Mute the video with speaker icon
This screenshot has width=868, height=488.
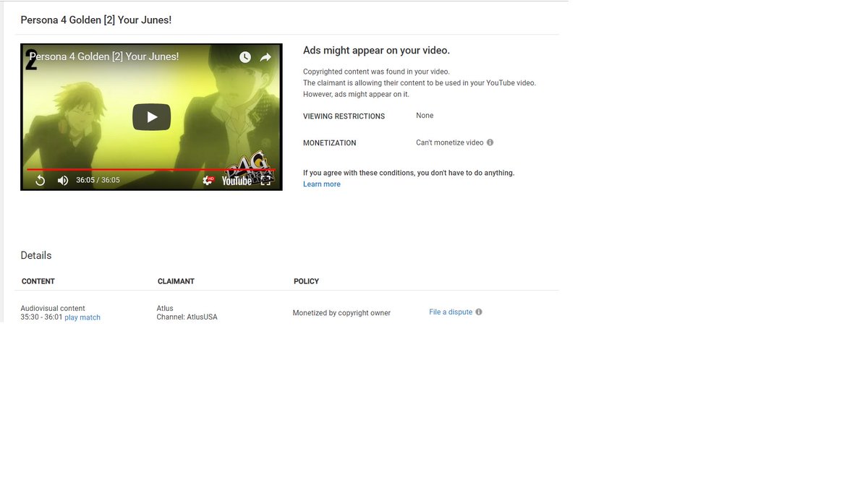pos(63,180)
